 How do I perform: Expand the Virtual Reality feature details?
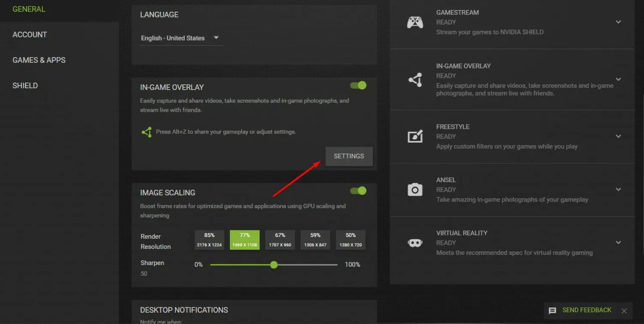coord(618,243)
